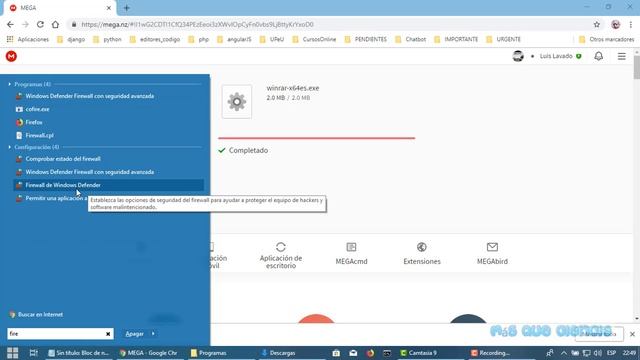Image resolution: width=640 pixels, height=360 pixels.
Task: Click the address bar URL
Action: pos(197,24)
